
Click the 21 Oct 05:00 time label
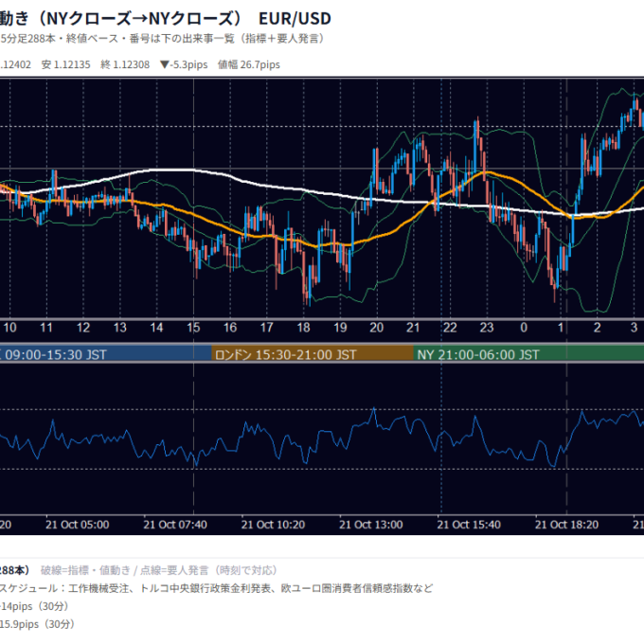tap(78, 525)
